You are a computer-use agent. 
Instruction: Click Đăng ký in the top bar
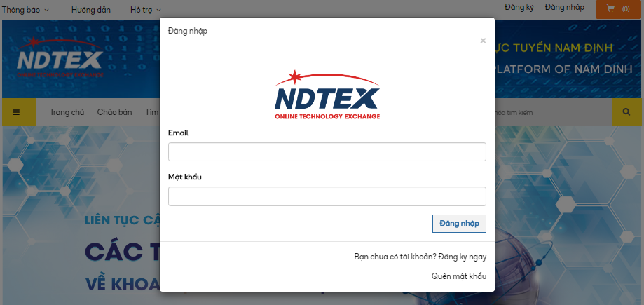pos(519,7)
